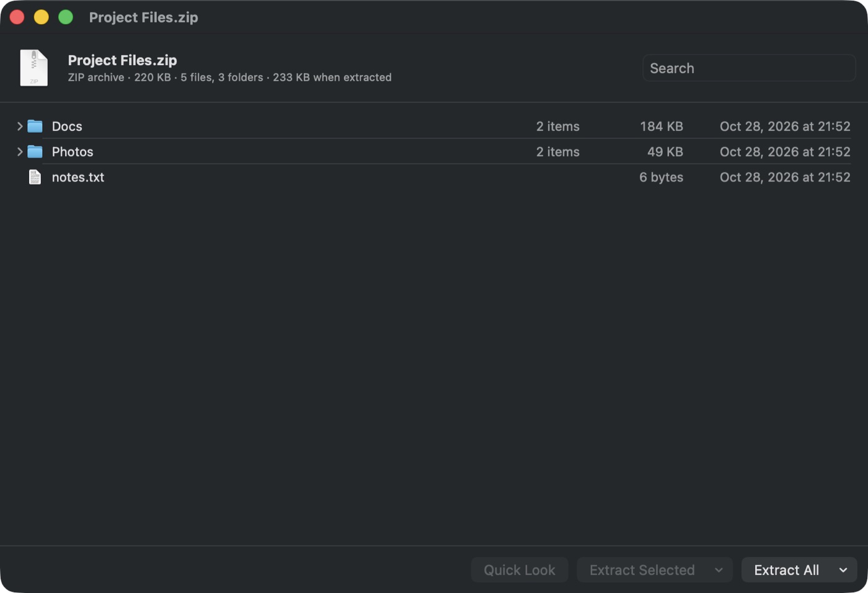Click the Docs folder icon
868x593 pixels.
(35, 127)
